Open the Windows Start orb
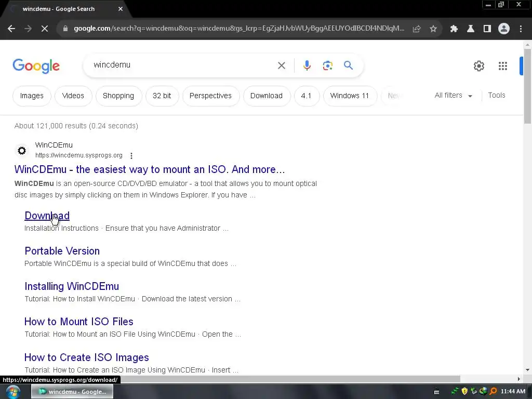The height and width of the screenshot is (399, 532). point(12,392)
